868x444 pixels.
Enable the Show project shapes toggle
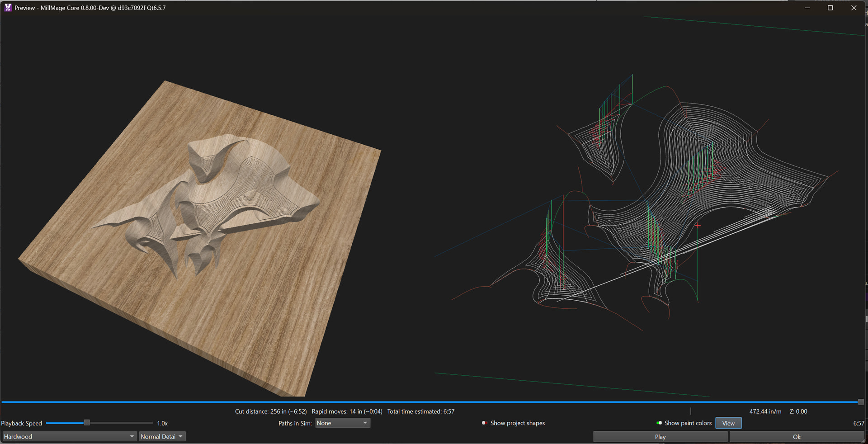click(484, 423)
